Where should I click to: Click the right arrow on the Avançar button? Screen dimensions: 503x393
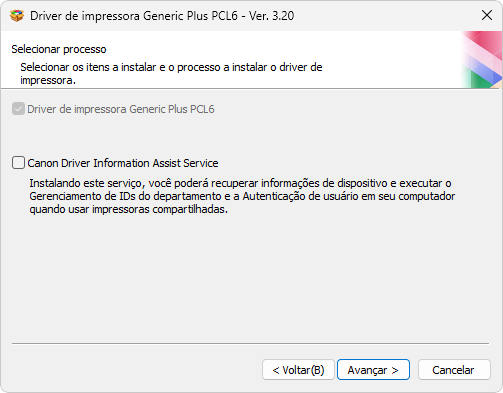coord(395,370)
